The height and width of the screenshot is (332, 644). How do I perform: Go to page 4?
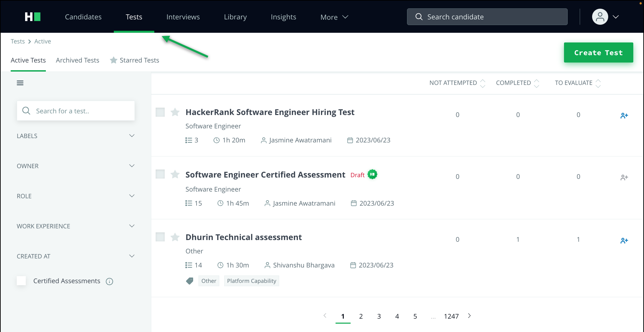(397, 316)
